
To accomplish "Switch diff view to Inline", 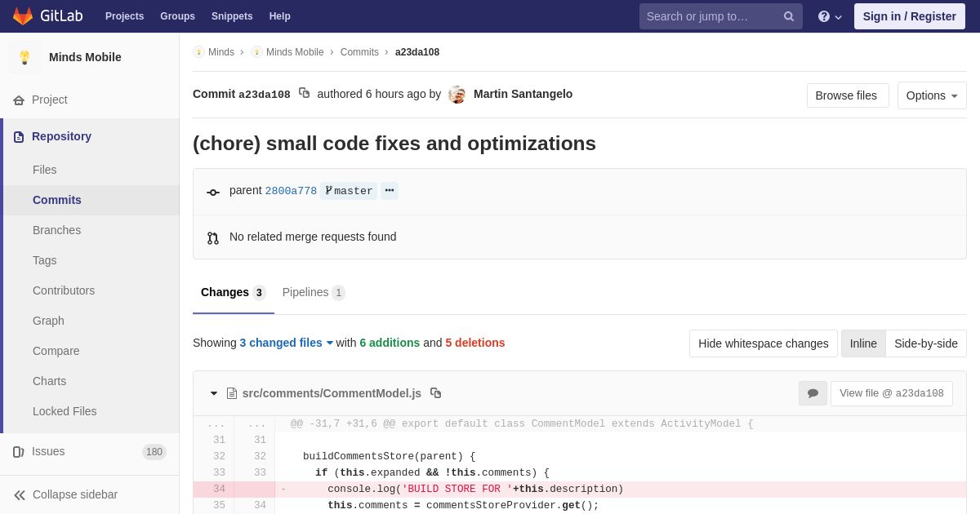I will [x=863, y=343].
